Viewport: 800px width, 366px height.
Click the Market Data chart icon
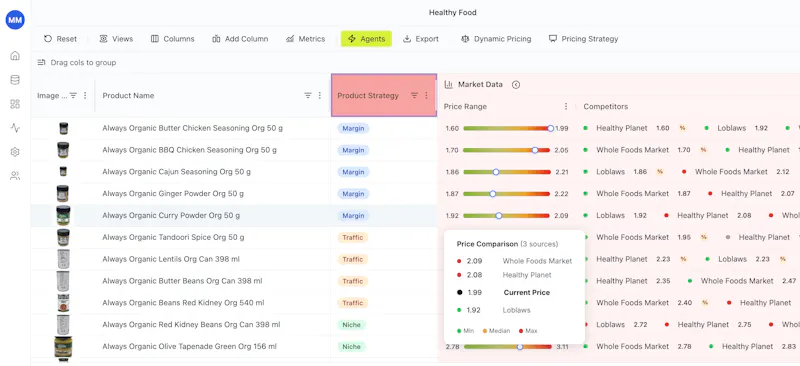coord(448,85)
